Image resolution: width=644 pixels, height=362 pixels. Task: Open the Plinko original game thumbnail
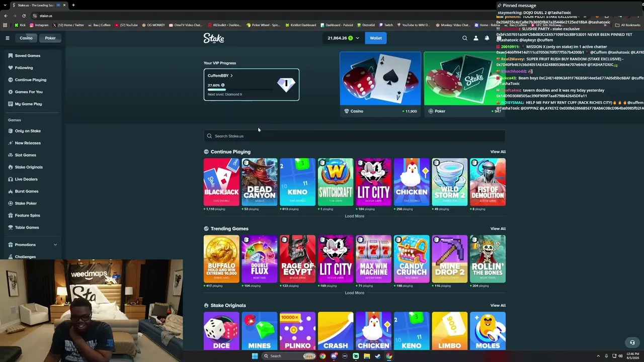[x=297, y=331]
